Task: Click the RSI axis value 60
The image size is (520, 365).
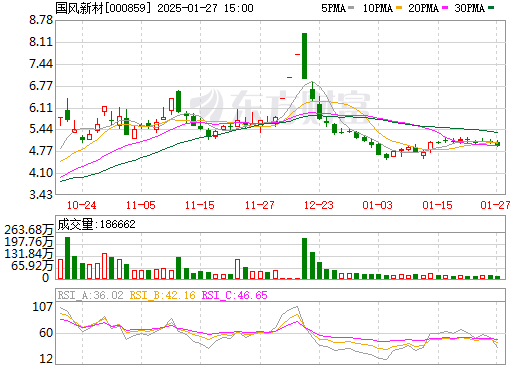Action: (x=46, y=333)
